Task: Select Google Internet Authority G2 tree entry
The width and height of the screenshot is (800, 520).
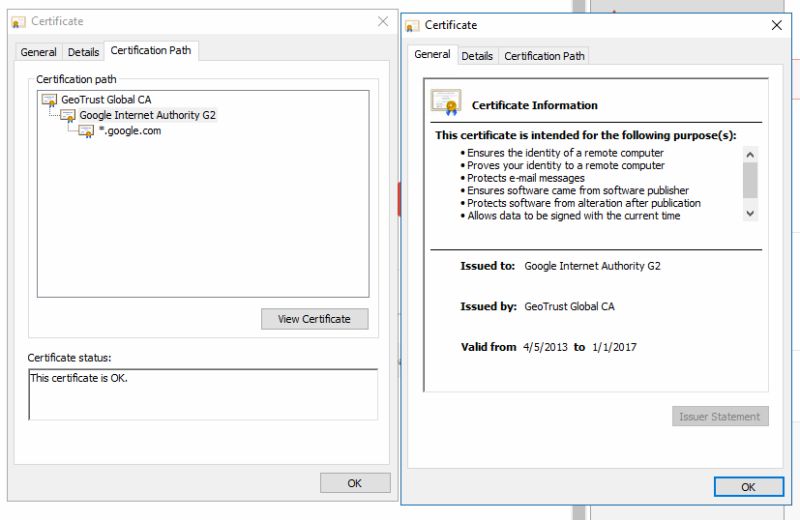Action: (x=147, y=115)
